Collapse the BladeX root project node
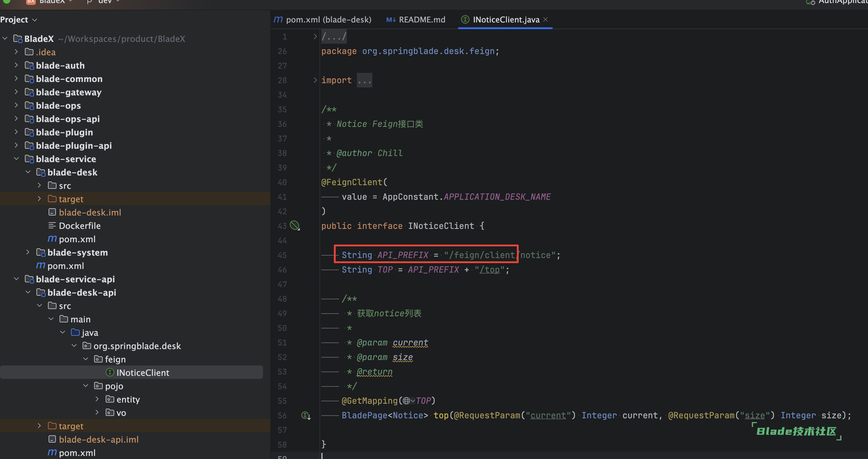The width and height of the screenshot is (868, 459). coord(5,38)
